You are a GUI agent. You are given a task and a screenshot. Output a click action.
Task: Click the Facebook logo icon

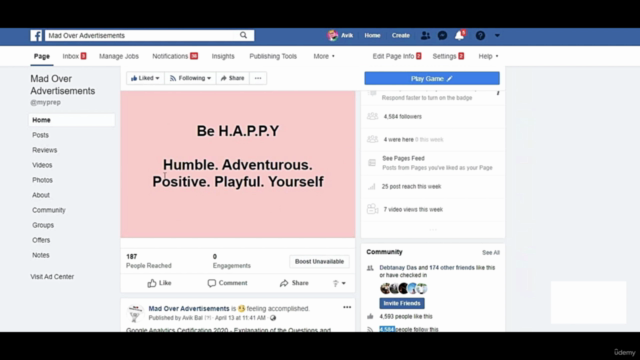36,36
